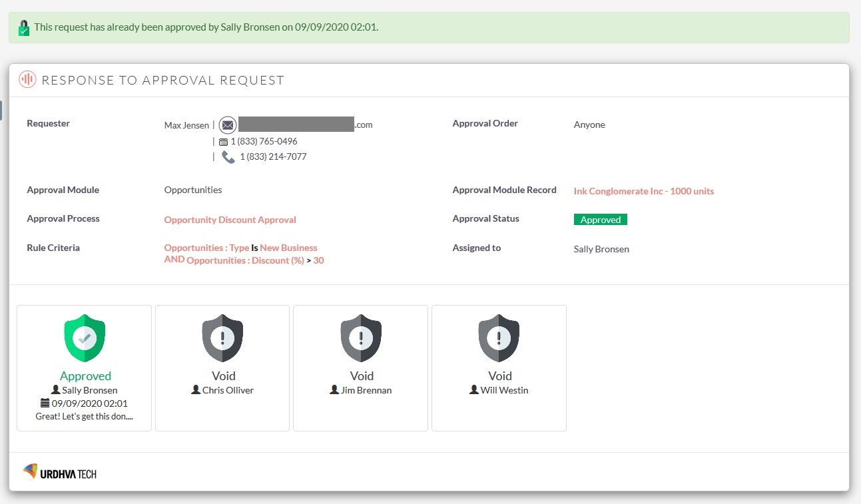The height and width of the screenshot is (504, 861).
Task: Click the Void shield icon above Jim Brennan
Action: tap(361, 338)
